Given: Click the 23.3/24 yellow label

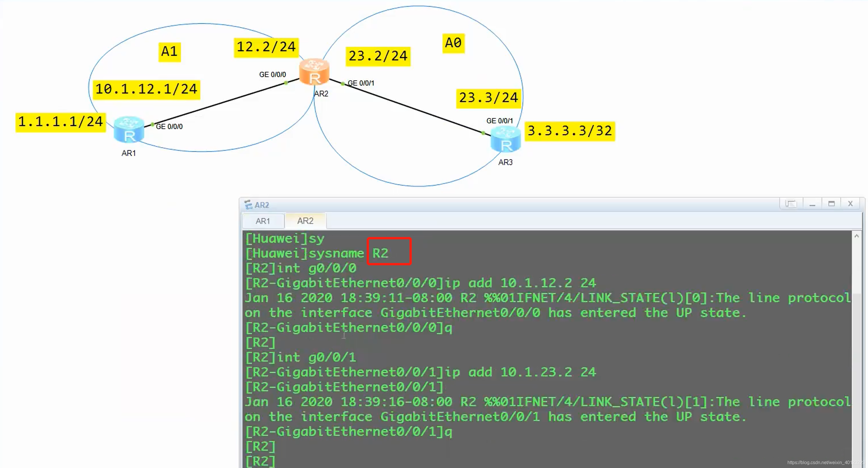Looking at the screenshot, I should [x=488, y=98].
